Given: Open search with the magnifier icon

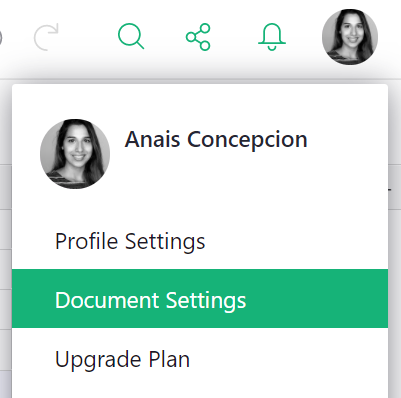Looking at the screenshot, I should pyautogui.click(x=131, y=36).
